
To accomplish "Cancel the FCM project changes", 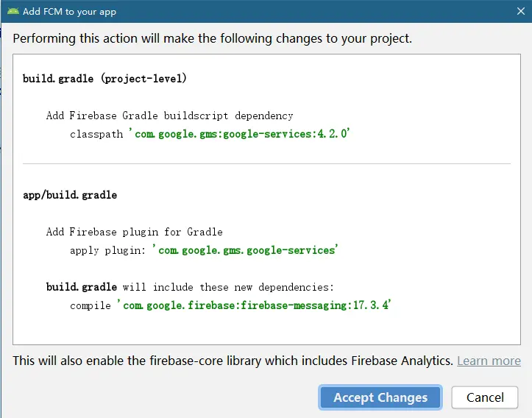I will tap(485, 397).
